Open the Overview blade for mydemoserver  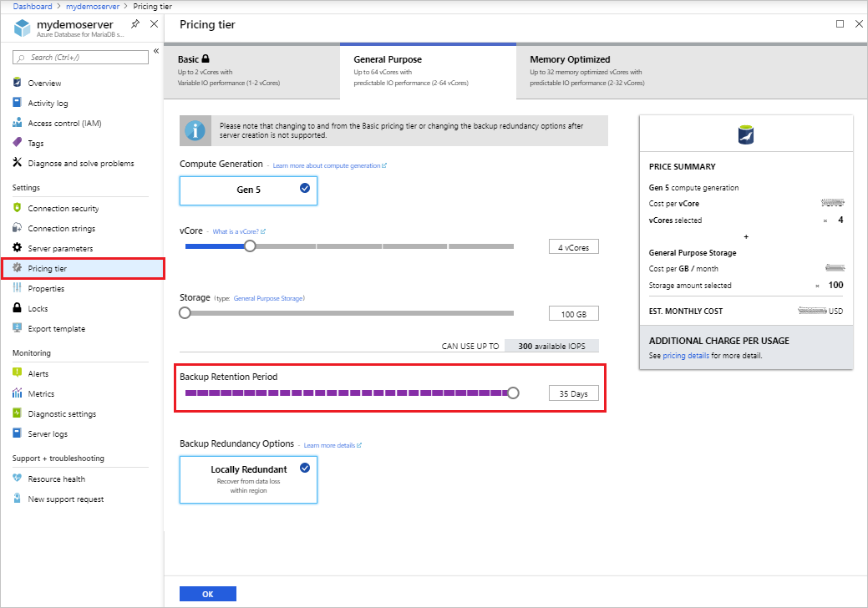coord(40,83)
